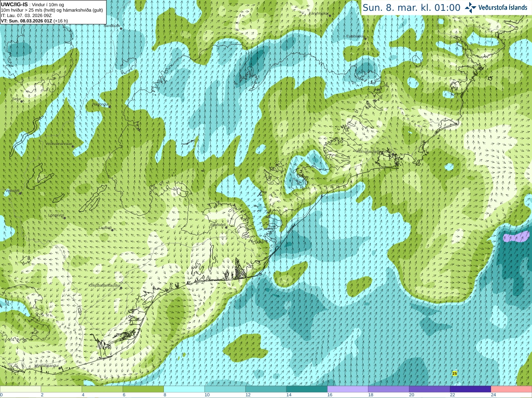Image resolution: width=532 pixels, height=398 pixels.
Task: Click the 'UWC/IG-IS' model title text
Action: click(x=14, y=4)
